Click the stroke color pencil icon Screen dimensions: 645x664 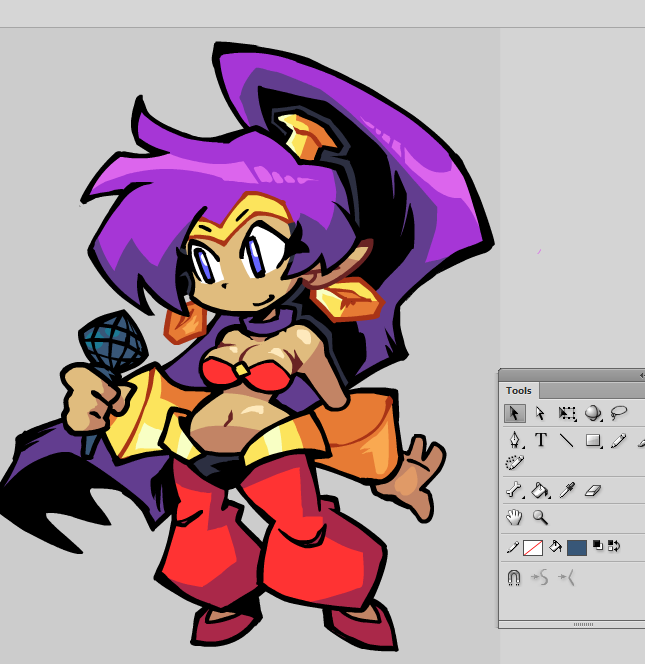pos(513,547)
